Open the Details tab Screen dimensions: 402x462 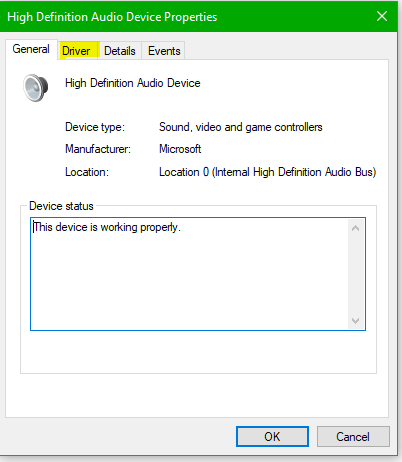coord(120,51)
